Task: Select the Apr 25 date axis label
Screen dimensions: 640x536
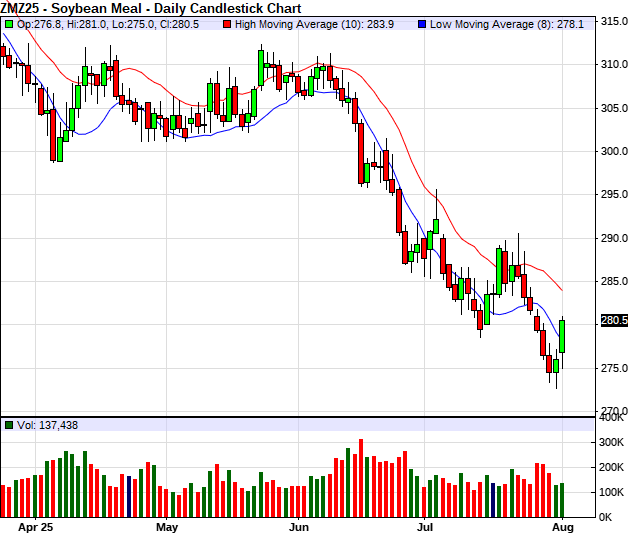Action: (x=35, y=526)
